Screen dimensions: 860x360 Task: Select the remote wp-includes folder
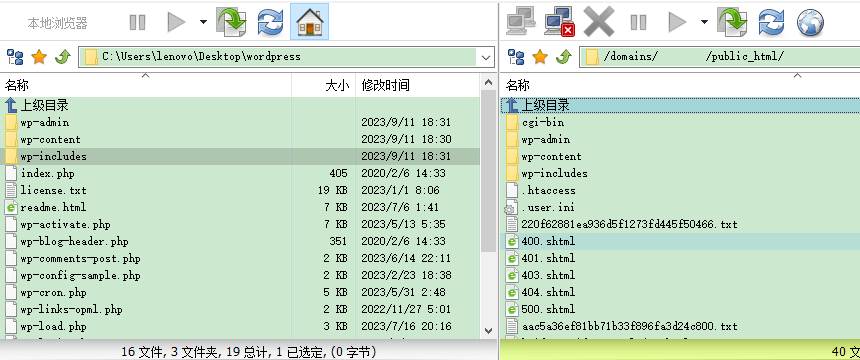pyautogui.click(x=680, y=173)
